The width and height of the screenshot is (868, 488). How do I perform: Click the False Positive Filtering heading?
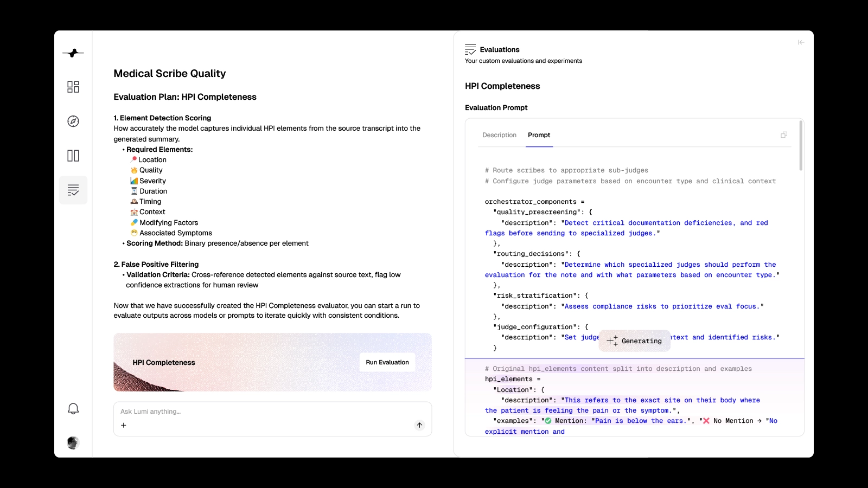(156, 265)
